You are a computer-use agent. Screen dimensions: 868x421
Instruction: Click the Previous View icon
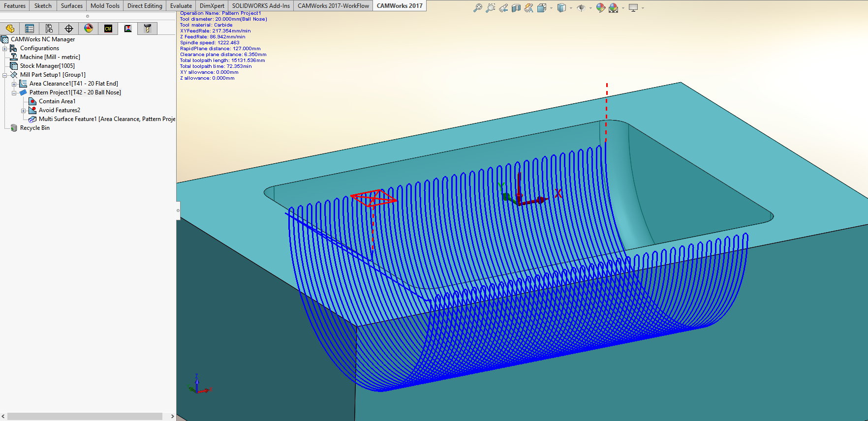[x=503, y=8]
